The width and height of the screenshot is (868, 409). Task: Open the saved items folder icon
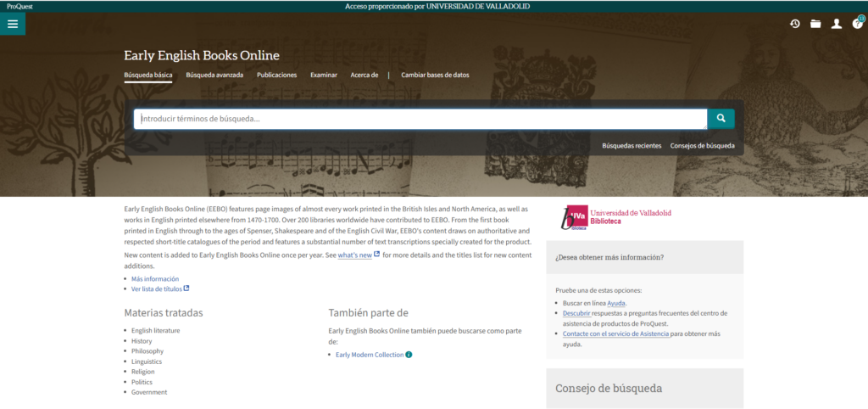[815, 24]
